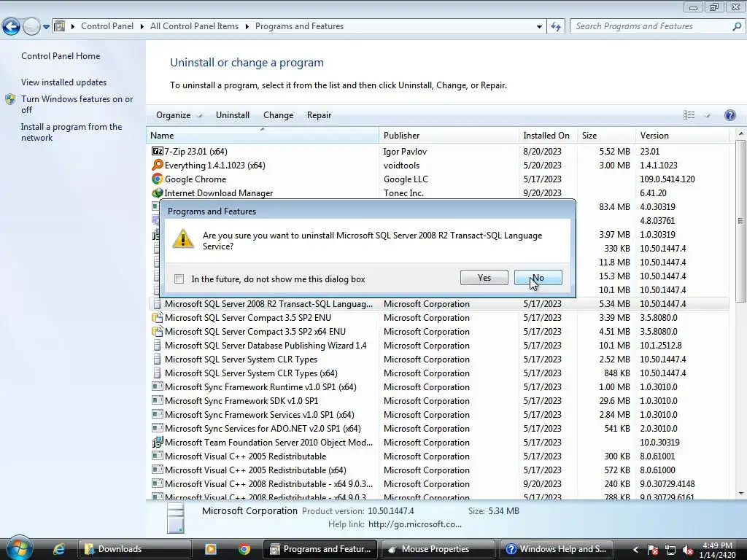Click the Internet Download Manager icon

click(158, 192)
